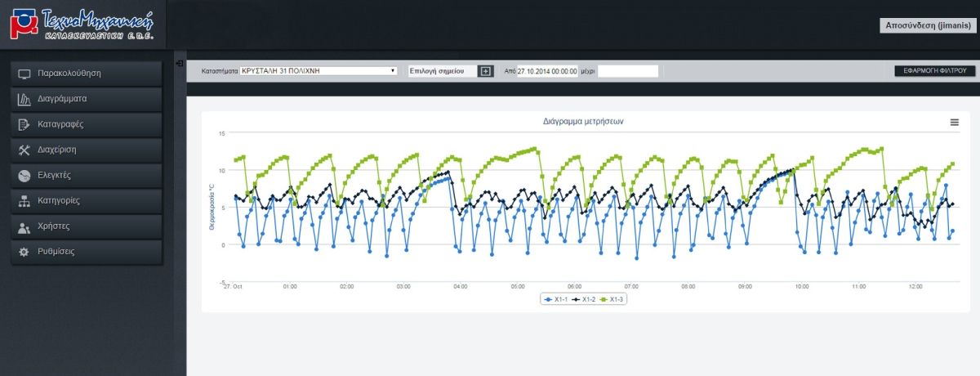Open the Διαχείριση menu item
Screen dimensions: 980x376
85,150
